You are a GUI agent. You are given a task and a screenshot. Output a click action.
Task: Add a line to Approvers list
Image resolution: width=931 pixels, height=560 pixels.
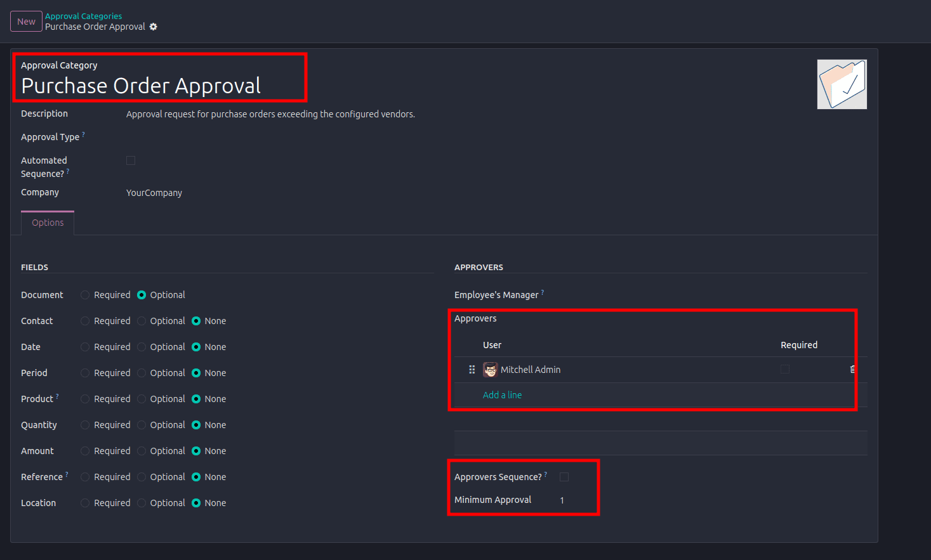502,394
